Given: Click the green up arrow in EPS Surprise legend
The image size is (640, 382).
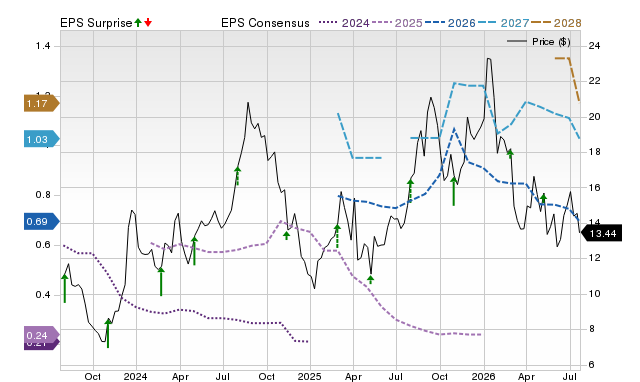Looking at the screenshot, I should 138,23.
